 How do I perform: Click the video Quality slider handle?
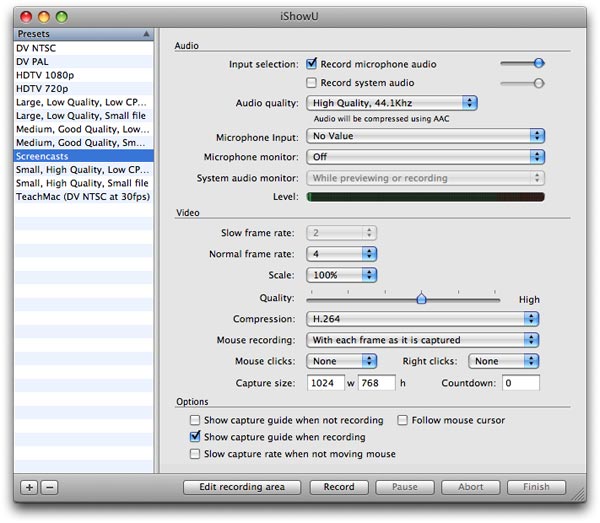click(421, 298)
